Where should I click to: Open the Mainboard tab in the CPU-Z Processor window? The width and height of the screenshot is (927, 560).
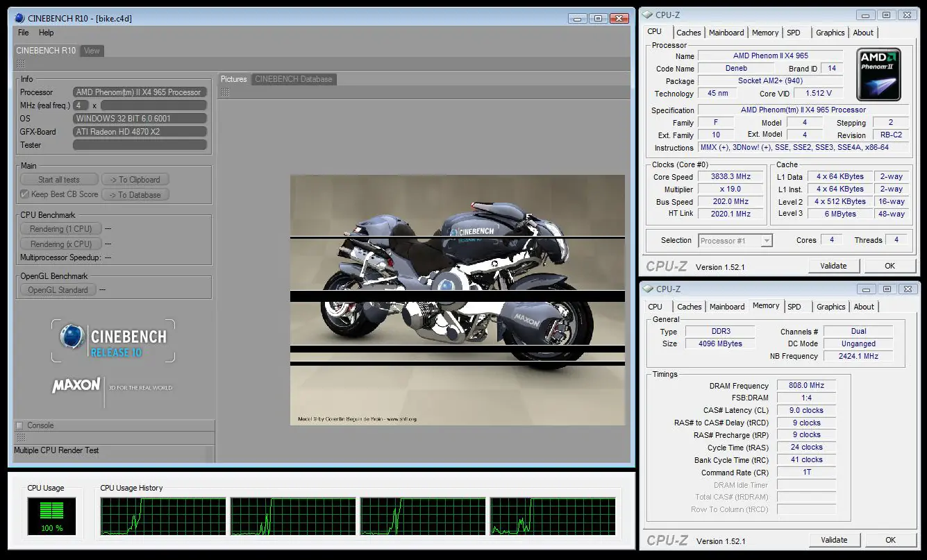coord(726,33)
